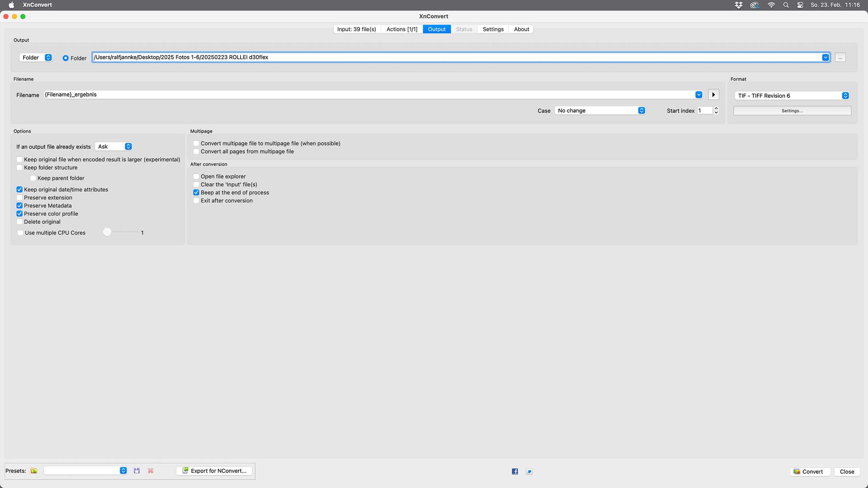The width and height of the screenshot is (868, 488).
Task: Open the XnConvert application menu
Action: [x=37, y=5]
